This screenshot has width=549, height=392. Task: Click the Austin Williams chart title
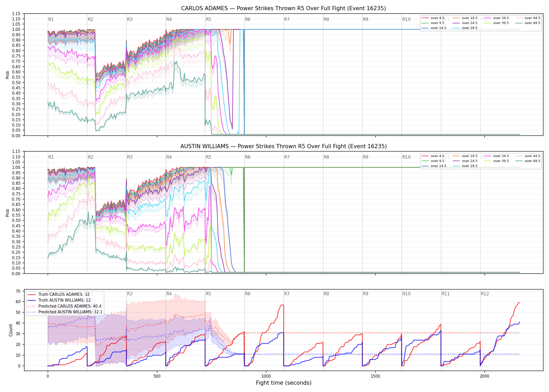(x=283, y=146)
